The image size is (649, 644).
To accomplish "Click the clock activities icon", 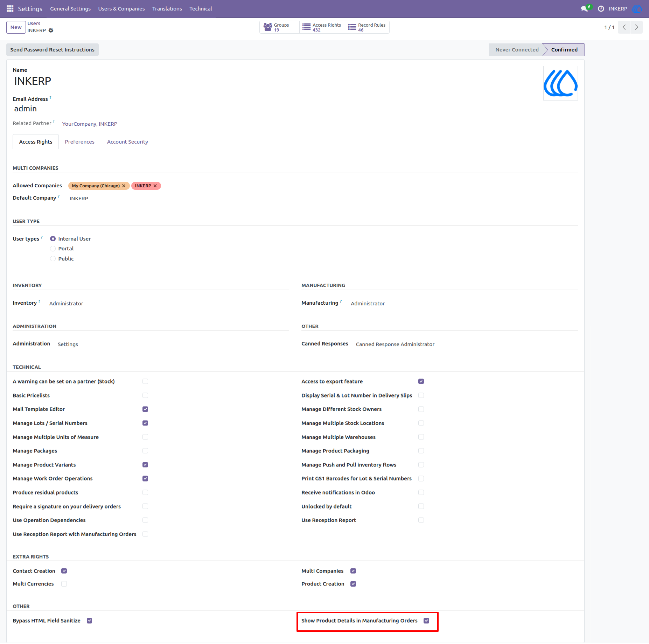I will point(601,9).
